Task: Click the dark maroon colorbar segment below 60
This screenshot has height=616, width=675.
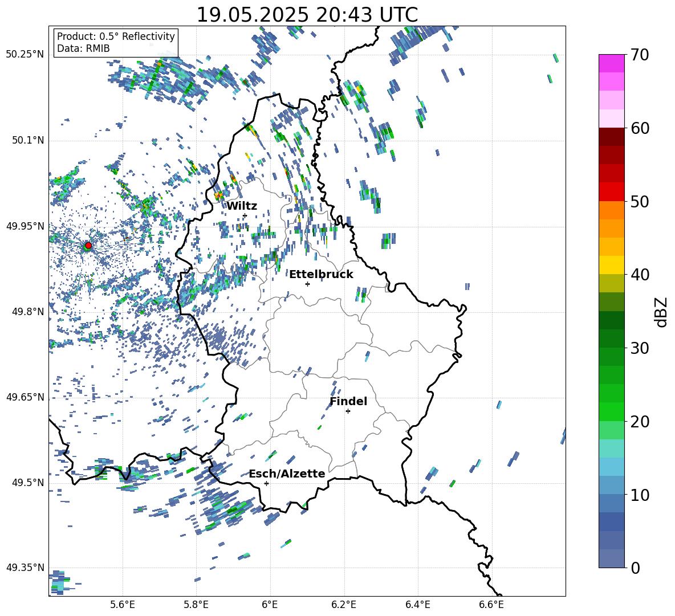Action: 612,137
